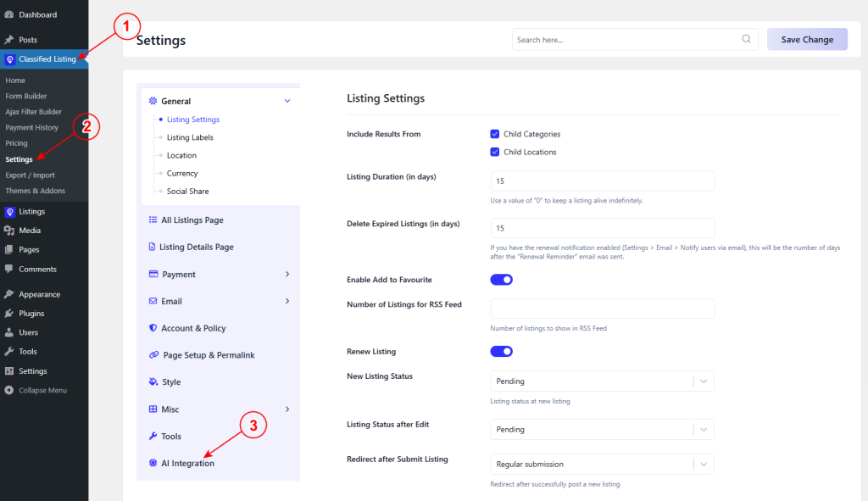
Task: Turn off the Renew Listing toggle
Action: tap(502, 352)
